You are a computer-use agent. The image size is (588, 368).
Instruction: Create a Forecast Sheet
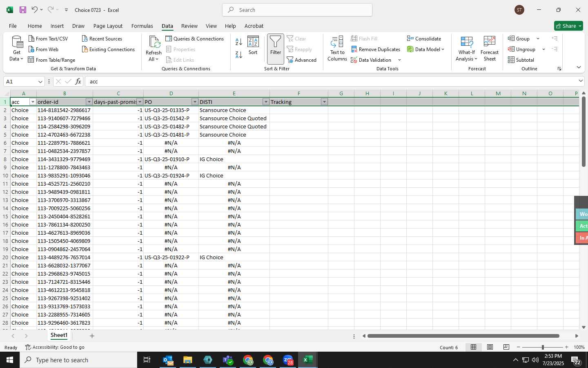(x=490, y=49)
